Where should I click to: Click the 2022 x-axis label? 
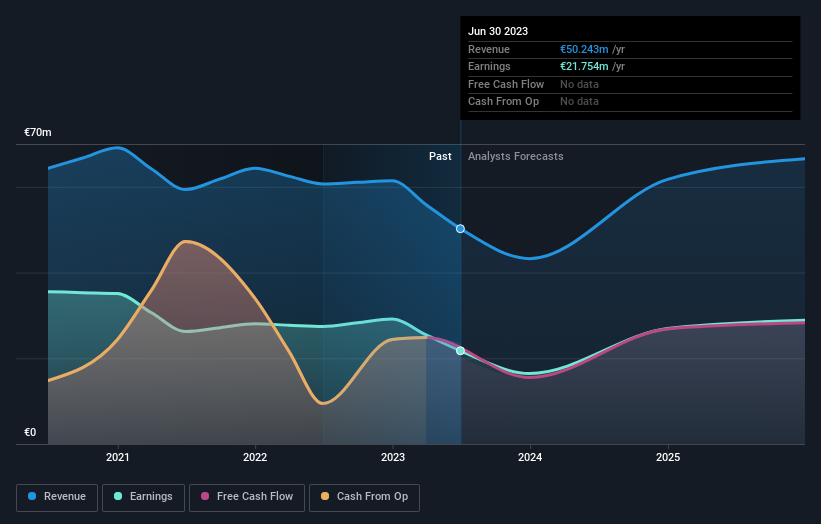click(255, 457)
